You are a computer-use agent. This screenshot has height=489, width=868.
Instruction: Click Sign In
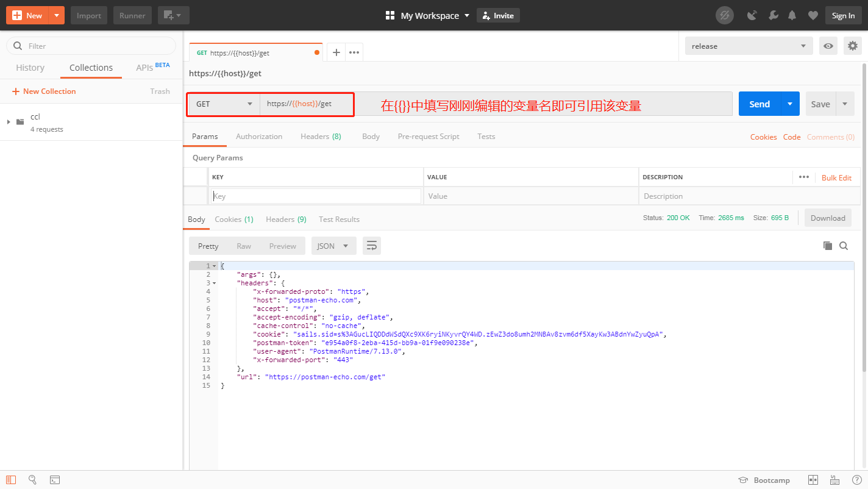[x=843, y=16]
